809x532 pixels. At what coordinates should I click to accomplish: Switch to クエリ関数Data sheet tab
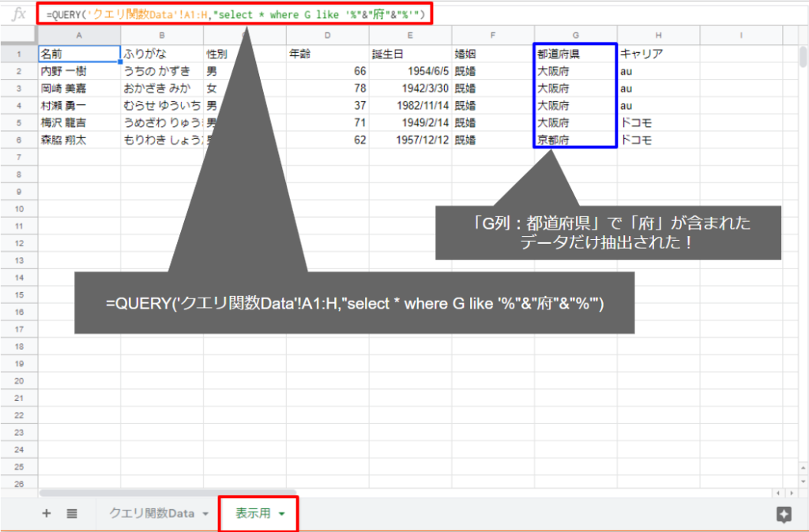pyautogui.click(x=152, y=513)
